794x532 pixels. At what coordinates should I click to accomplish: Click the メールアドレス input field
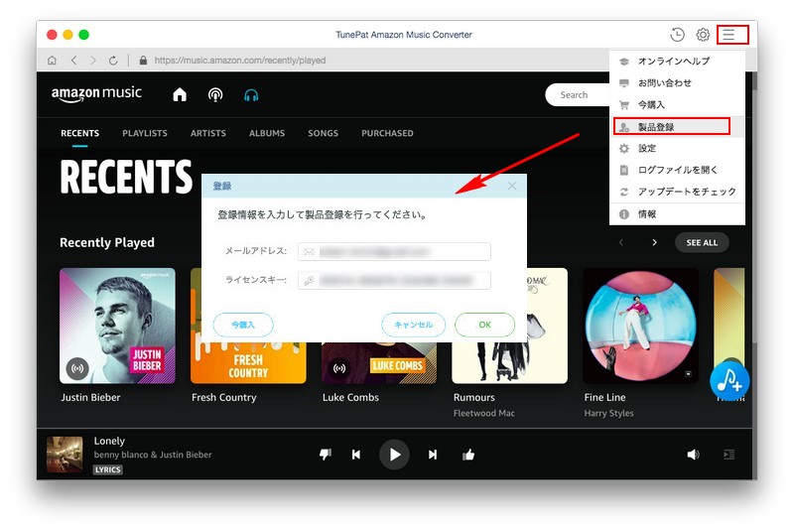click(394, 251)
